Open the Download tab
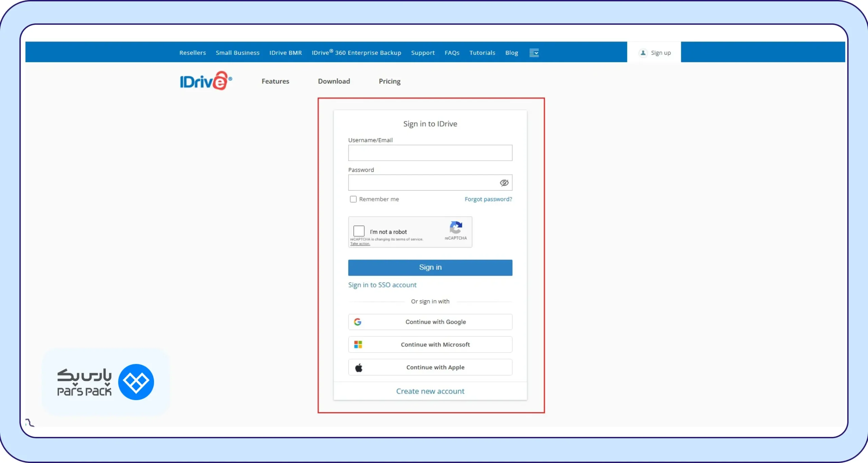This screenshot has width=868, height=463. tap(334, 81)
